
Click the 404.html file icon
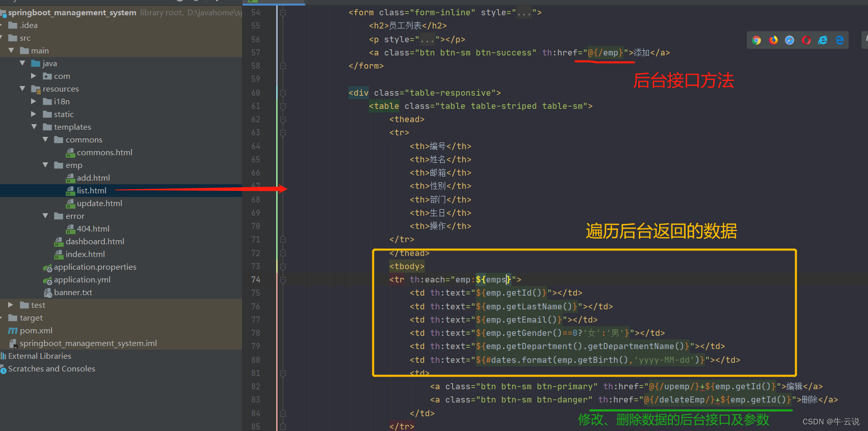(70, 229)
